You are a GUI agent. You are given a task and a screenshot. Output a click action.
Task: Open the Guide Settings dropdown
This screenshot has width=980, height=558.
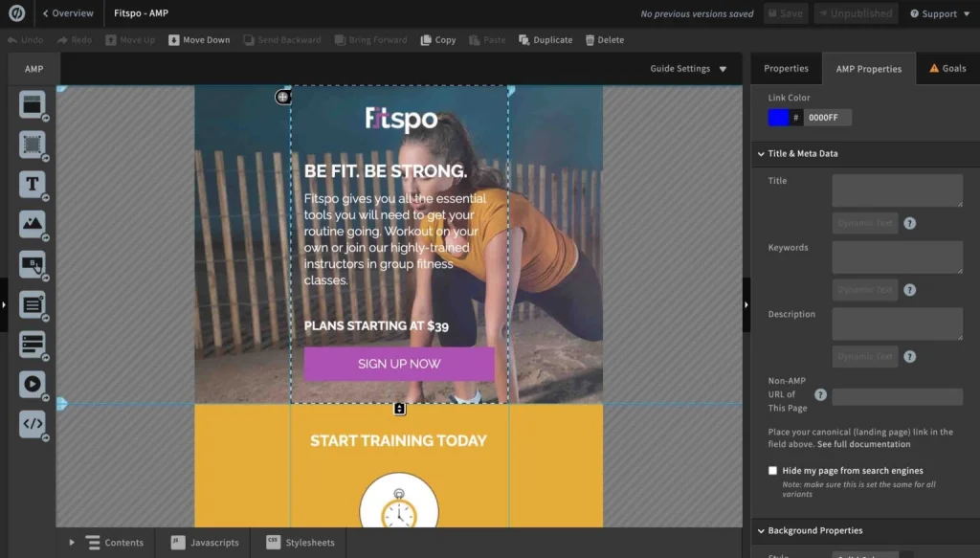(x=688, y=69)
